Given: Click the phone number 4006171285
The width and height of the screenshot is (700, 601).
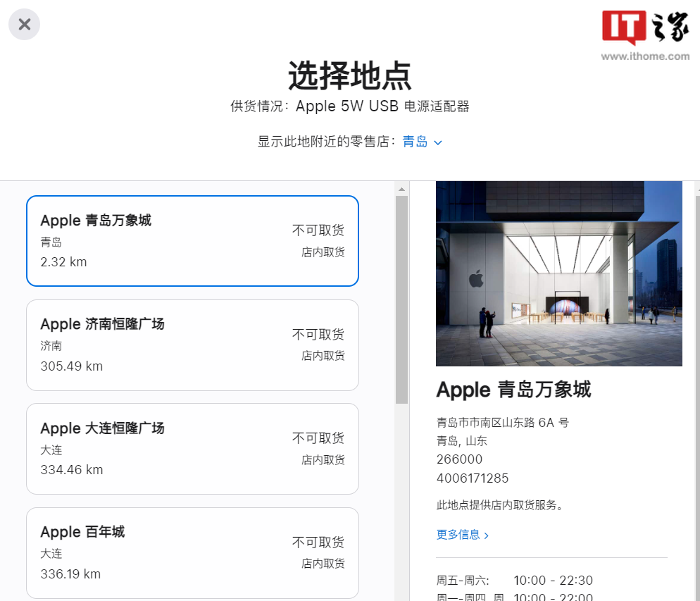Looking at the screenshot, I should [x=473, y=478].
